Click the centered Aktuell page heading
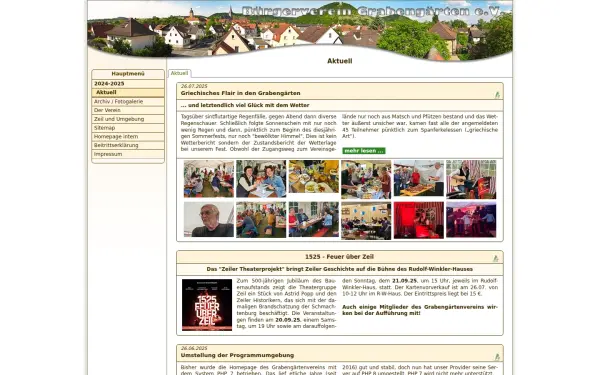Image resolution: width=600 pixels, height=375 pixels. (339, 61)
